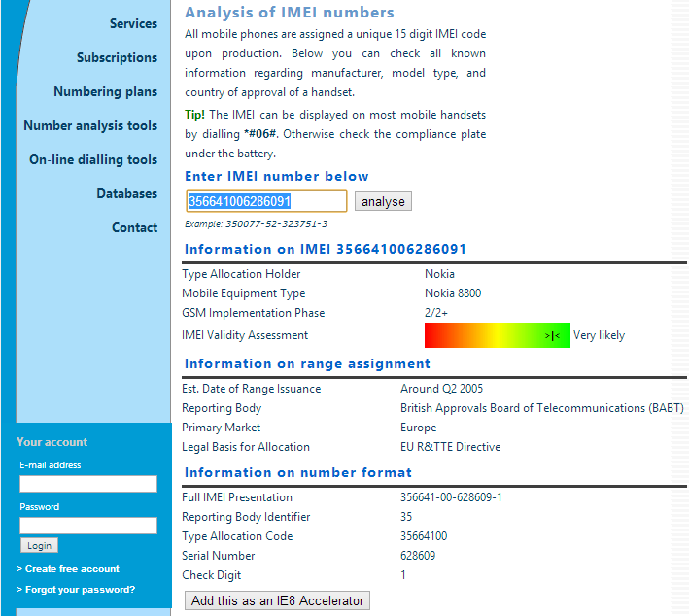Select the Check Digit value '1'
This screenshot has height=616, width=689.
(x=403, y=575)
